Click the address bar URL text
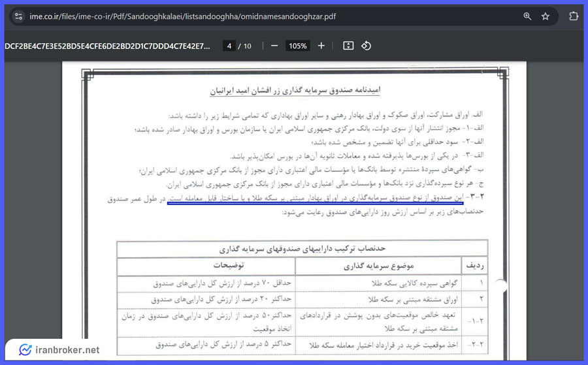 183,16
